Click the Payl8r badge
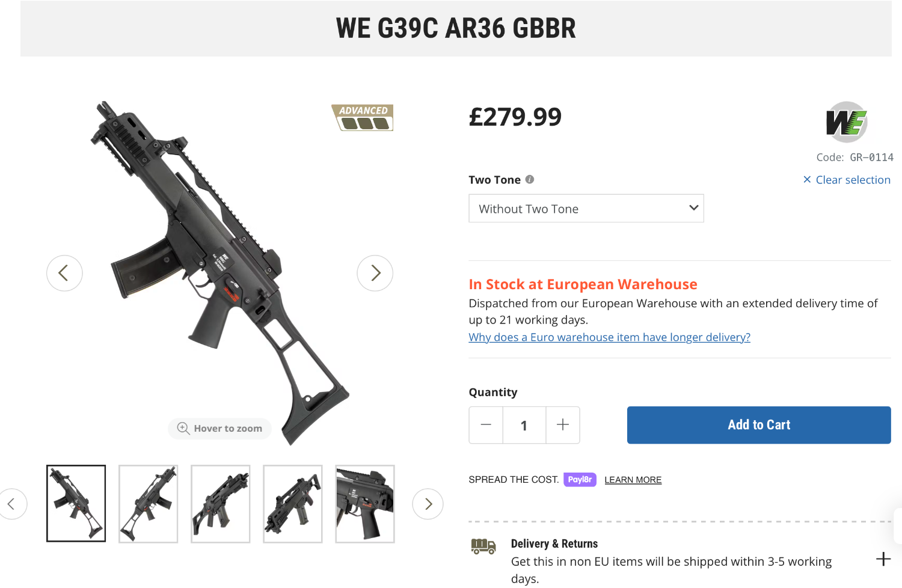This screenshot has height=588, width=902. 580,480
